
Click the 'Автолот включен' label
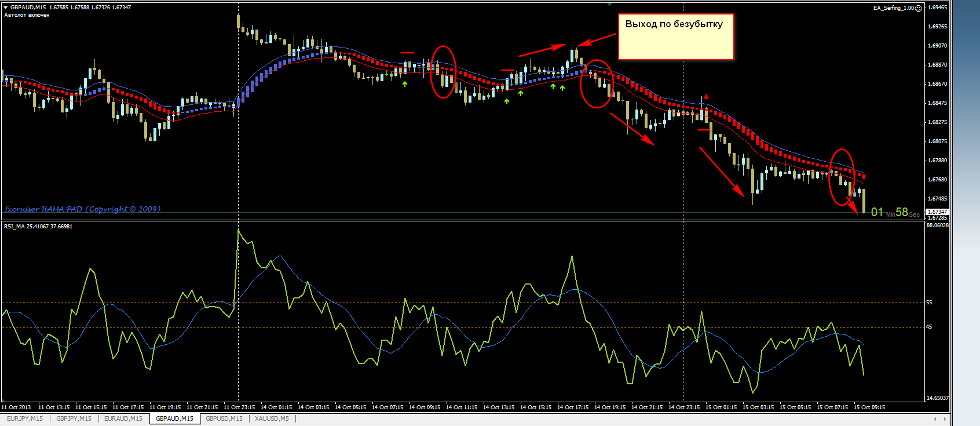click(27, 15)
